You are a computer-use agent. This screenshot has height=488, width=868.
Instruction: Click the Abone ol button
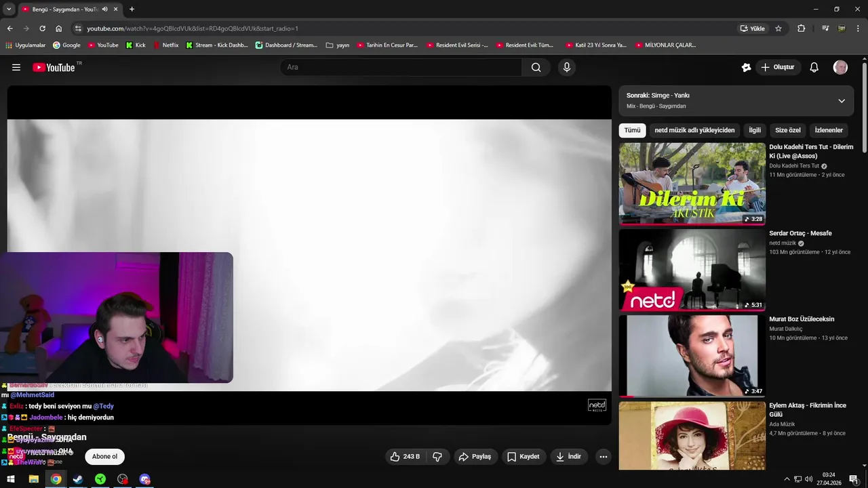pos(104,457)
